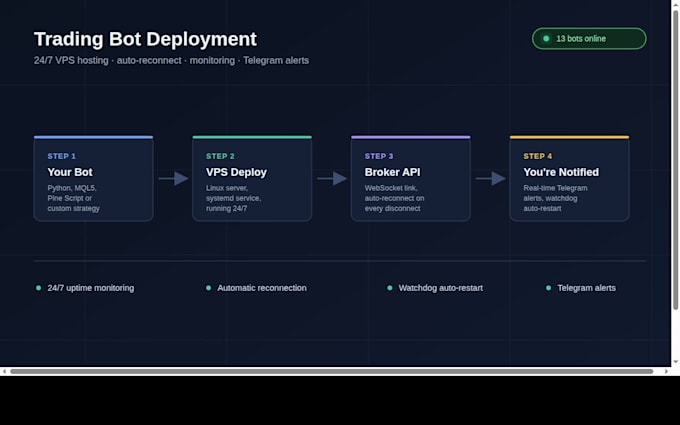The height and width of the screenshot is (425, 680).
Task: Click arrow between Broker API and You're Notified
Action: click(x=491, y=178)
